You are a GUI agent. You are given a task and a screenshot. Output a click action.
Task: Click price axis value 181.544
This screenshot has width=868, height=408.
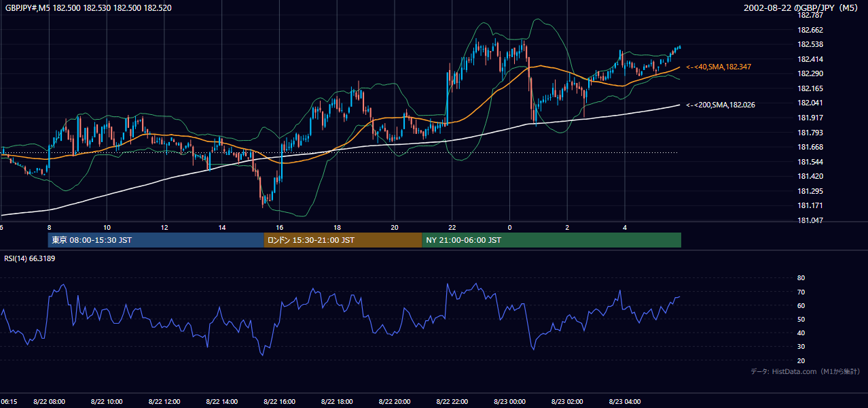point(810,162)
